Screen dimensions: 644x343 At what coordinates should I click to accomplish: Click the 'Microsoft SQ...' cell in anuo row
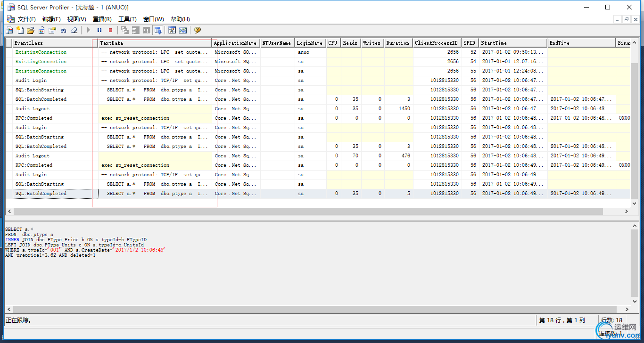pos(236,52)
